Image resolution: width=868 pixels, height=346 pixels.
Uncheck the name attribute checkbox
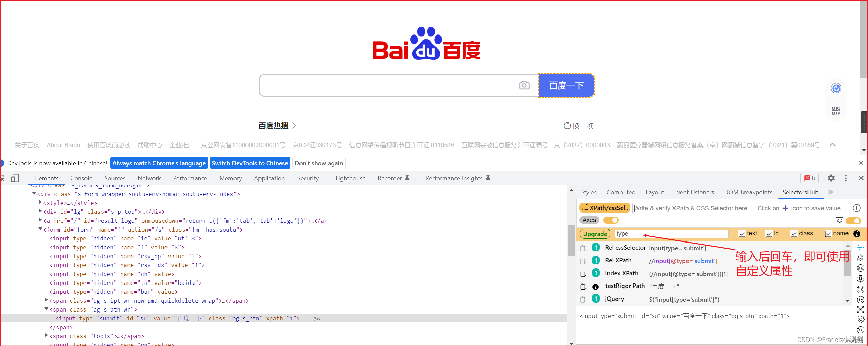tap(828, 234)
